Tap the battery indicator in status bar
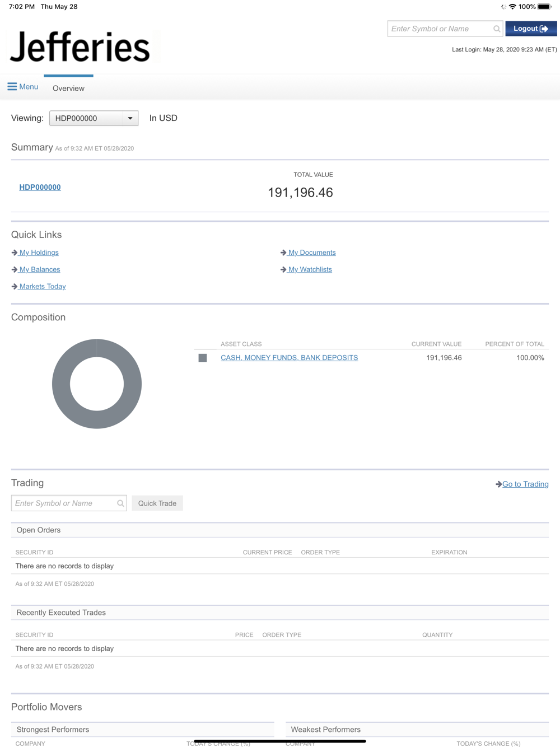 (x=544, y=7)
